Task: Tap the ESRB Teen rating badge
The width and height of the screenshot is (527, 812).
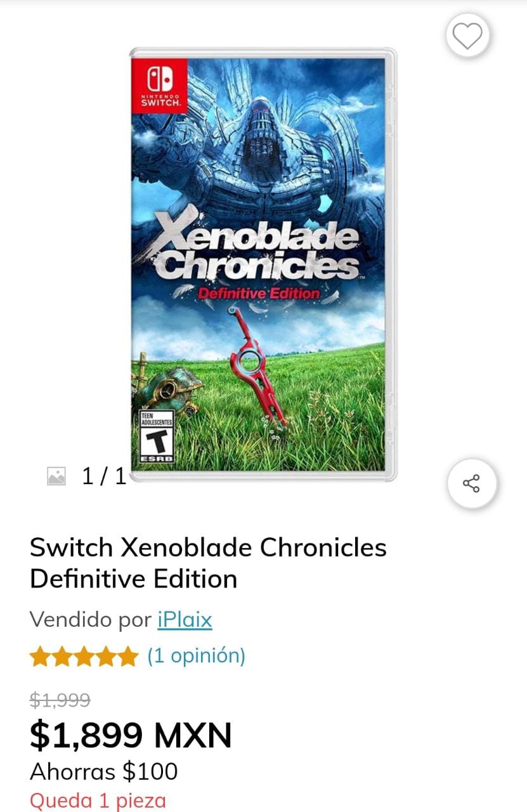Action: (x=157, y=436)
